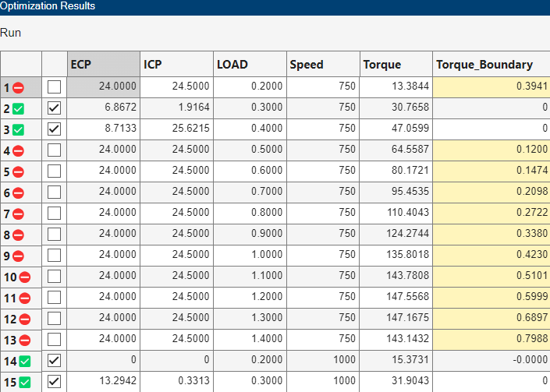Tick the checkbox for run 7

click(54, 213)
